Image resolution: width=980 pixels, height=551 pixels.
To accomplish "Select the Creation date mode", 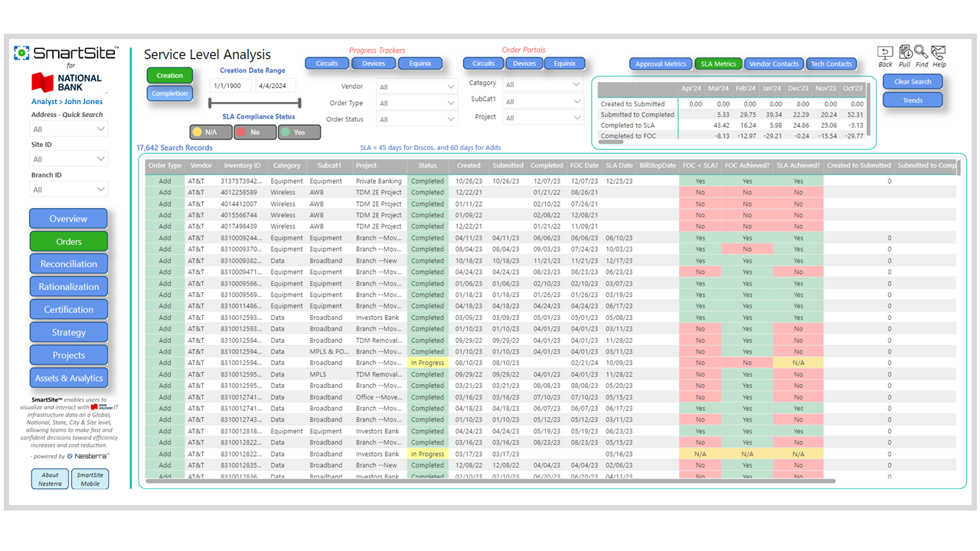I will (170, 76).
